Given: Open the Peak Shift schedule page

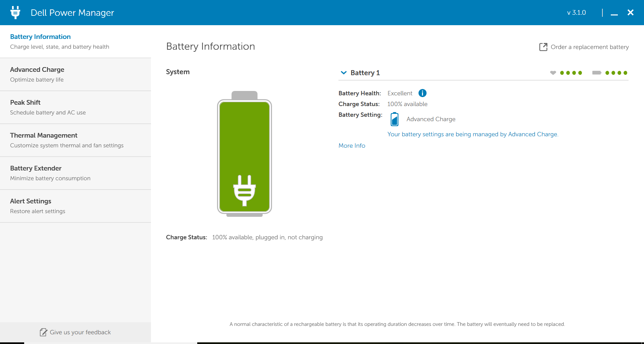Looking at the screenshot, I should tap(75, 107).
